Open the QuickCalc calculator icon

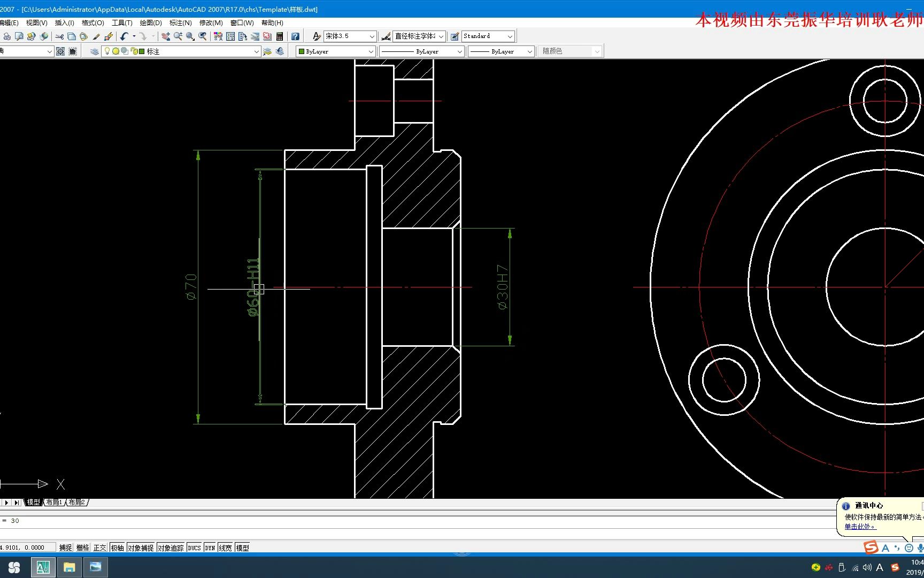point(280,36)
